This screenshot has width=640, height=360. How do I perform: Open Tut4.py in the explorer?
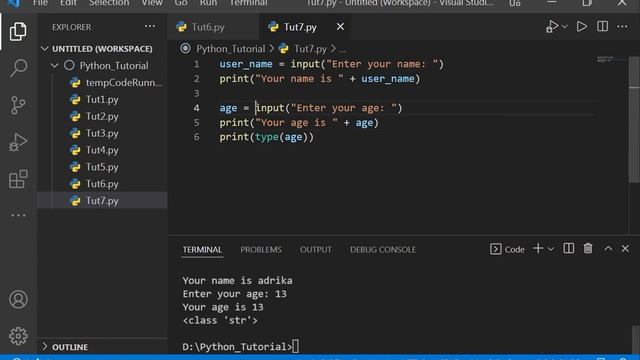coord(102,150)
